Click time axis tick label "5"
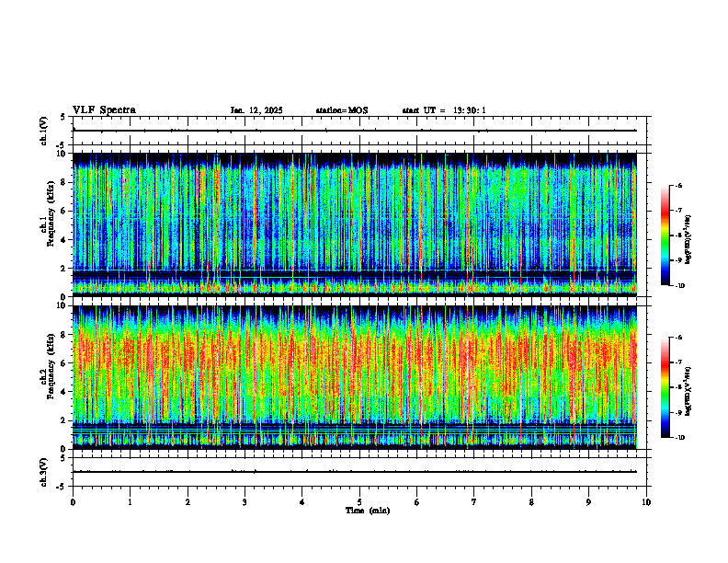This screenshot has height=563, width=728. (359, 502)
